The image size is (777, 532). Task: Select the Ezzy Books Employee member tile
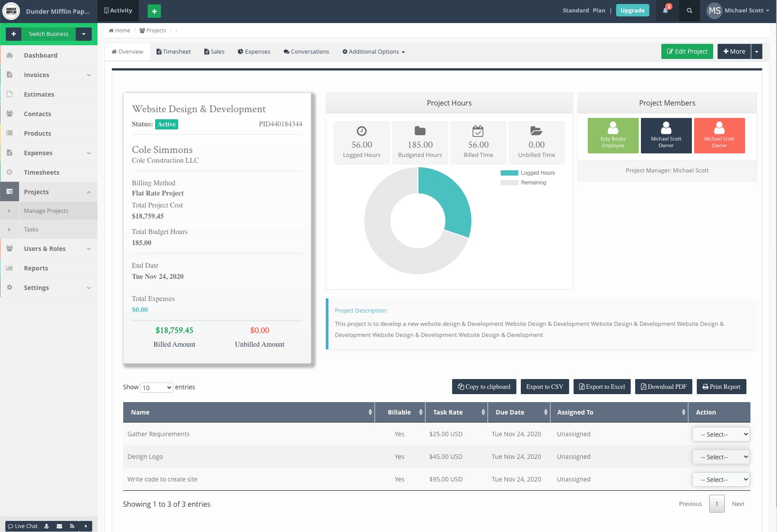pos(613,136)
